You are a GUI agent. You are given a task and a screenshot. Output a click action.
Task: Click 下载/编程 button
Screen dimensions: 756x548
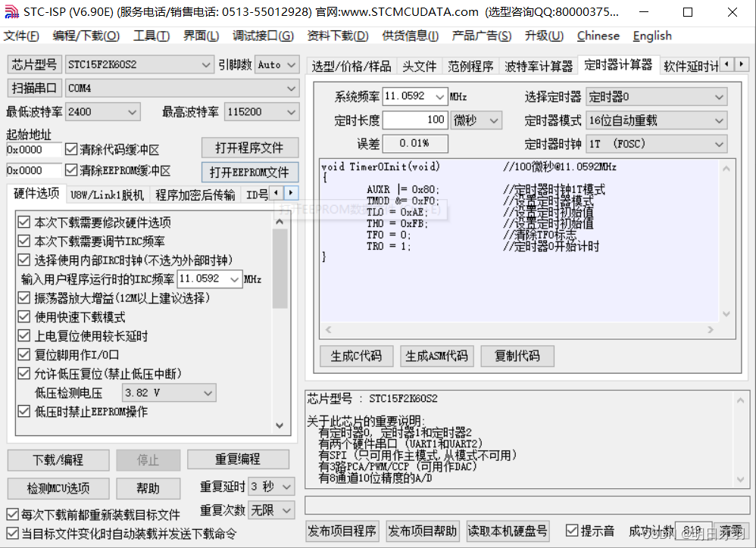click(58, 460)
